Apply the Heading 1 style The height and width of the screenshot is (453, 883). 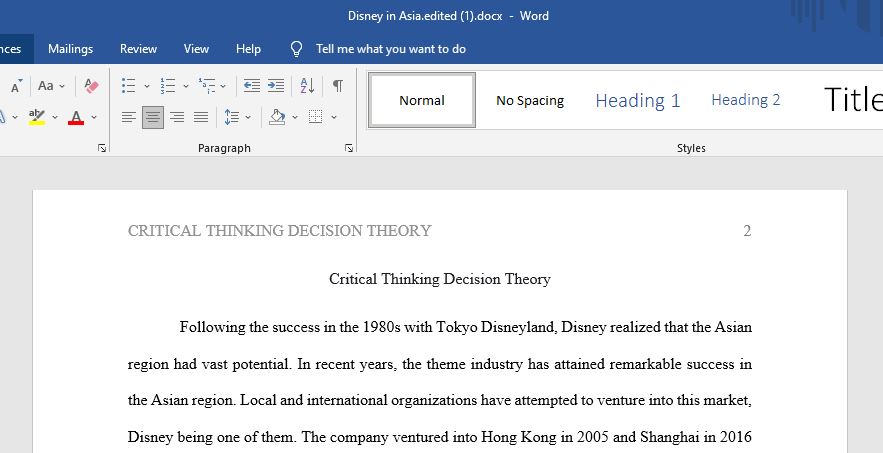point(638,100)
